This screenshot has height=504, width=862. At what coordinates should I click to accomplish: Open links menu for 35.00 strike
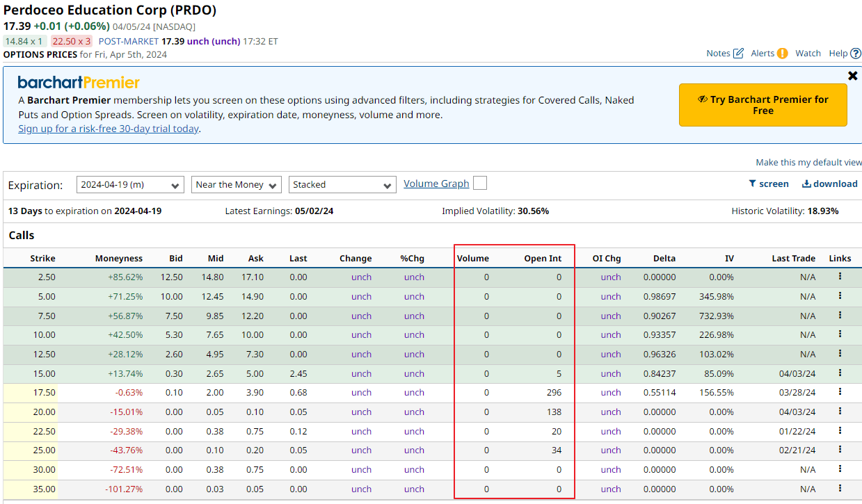click(840, 489)
